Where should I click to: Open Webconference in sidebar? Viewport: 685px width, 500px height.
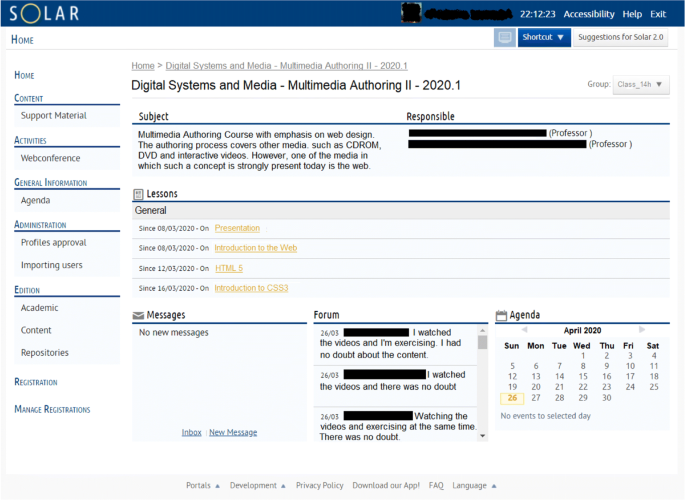click(x=51, y=158)
